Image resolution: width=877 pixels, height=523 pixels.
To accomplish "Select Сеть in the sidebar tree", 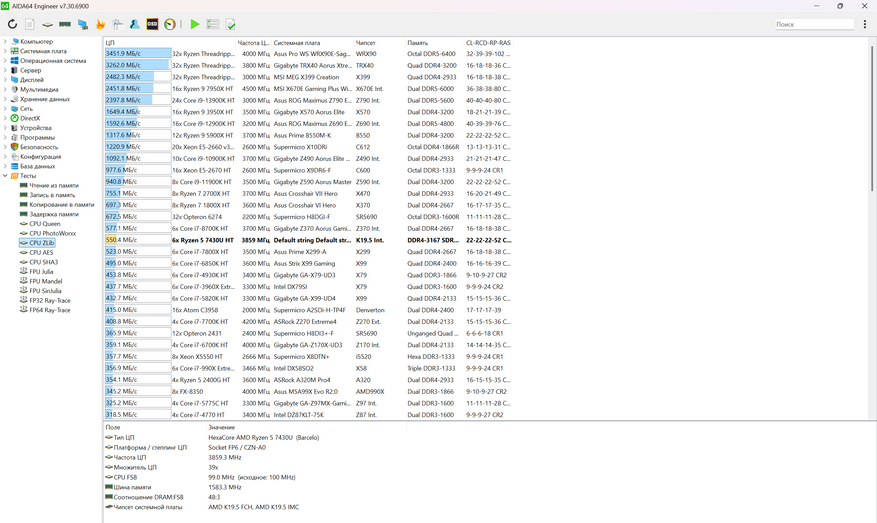I will [x=26, y=109].
